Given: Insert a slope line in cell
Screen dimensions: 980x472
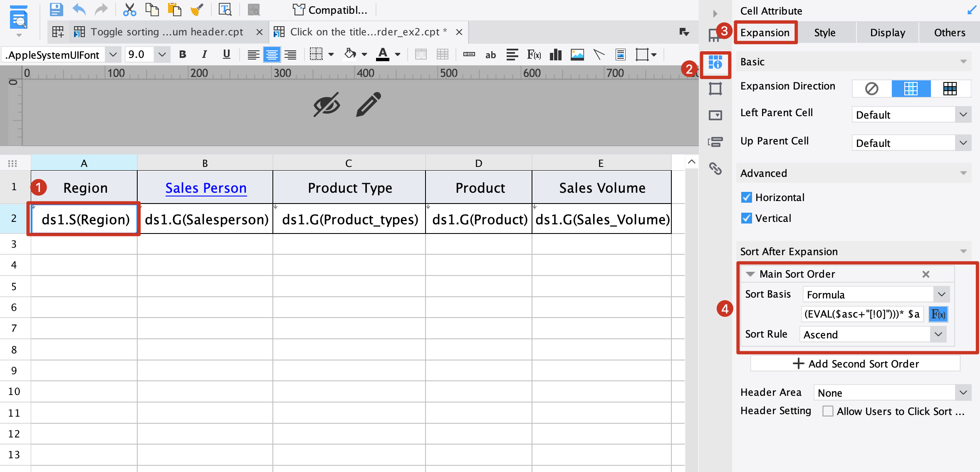Looking at the screenshot, I should click(x=599, y=55).
